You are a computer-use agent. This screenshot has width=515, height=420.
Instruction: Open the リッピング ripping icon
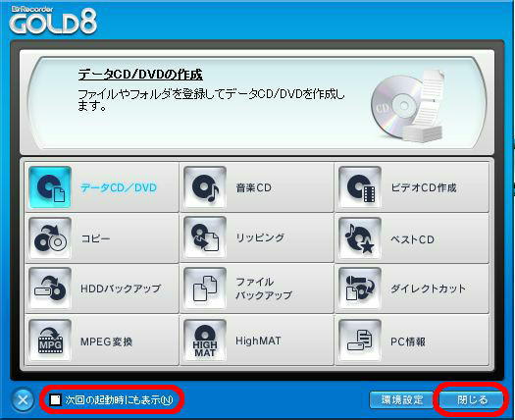coord(205,238)
